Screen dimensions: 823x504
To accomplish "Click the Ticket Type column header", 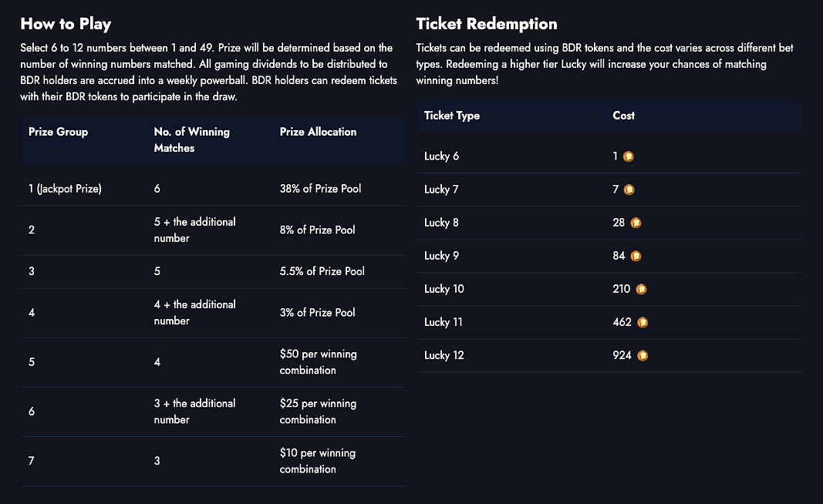I will click(x=452, y=116).
